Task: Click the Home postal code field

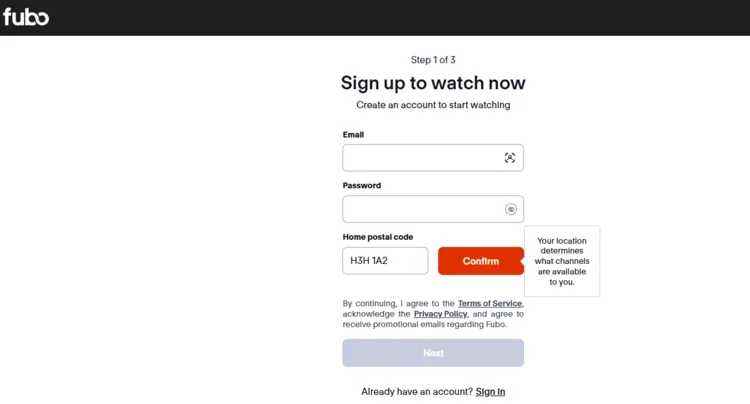Action: [385, 261]
